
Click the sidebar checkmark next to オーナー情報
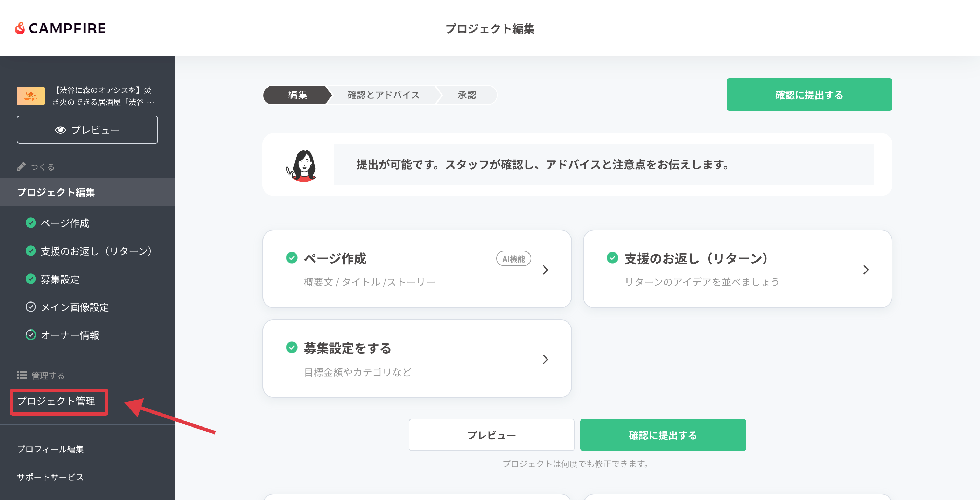coord(31,335)
